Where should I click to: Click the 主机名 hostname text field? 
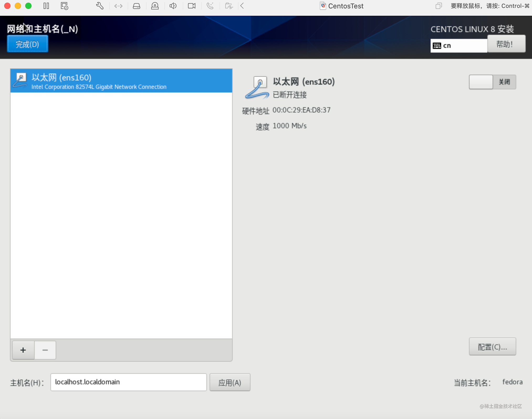[128, 382]
